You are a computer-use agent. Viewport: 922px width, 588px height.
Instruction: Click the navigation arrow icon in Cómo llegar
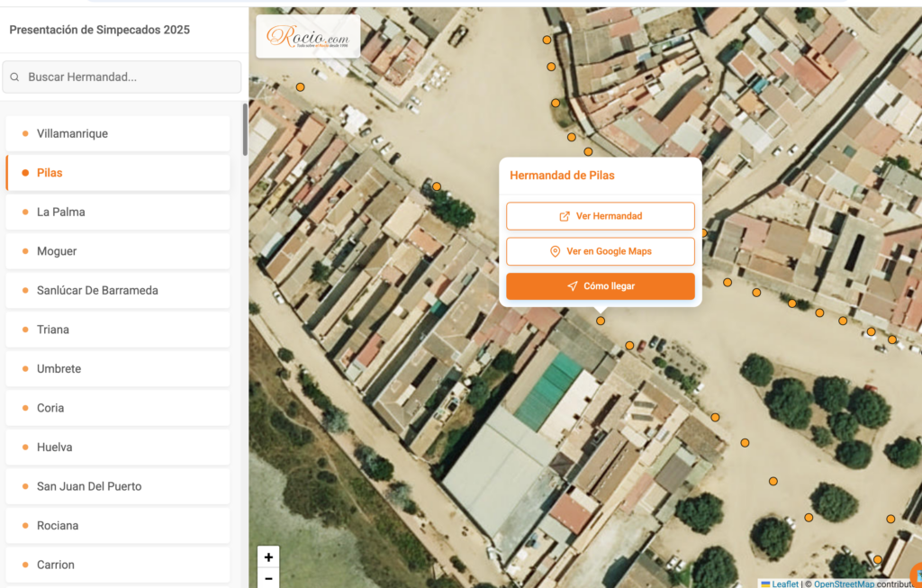pos(572,286)
